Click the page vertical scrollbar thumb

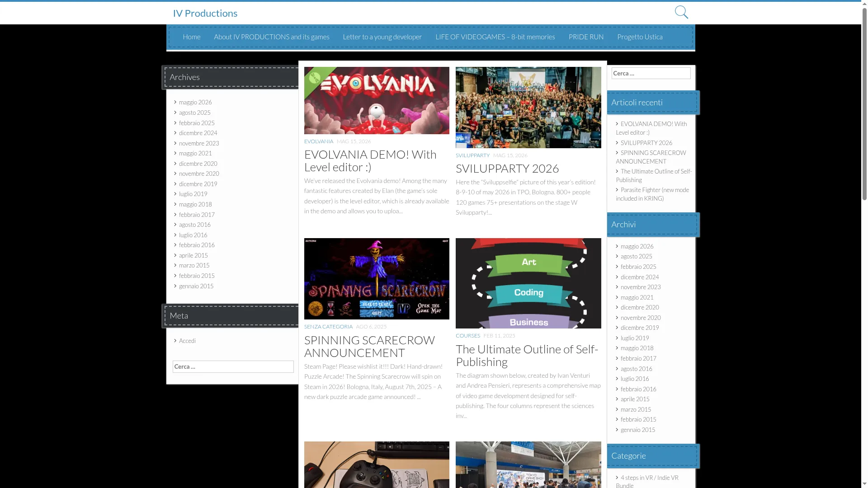coord(864,104)
